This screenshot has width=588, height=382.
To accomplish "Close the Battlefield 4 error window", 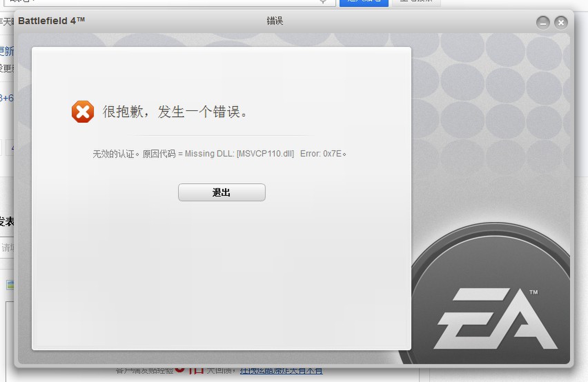I will (561, 23).
